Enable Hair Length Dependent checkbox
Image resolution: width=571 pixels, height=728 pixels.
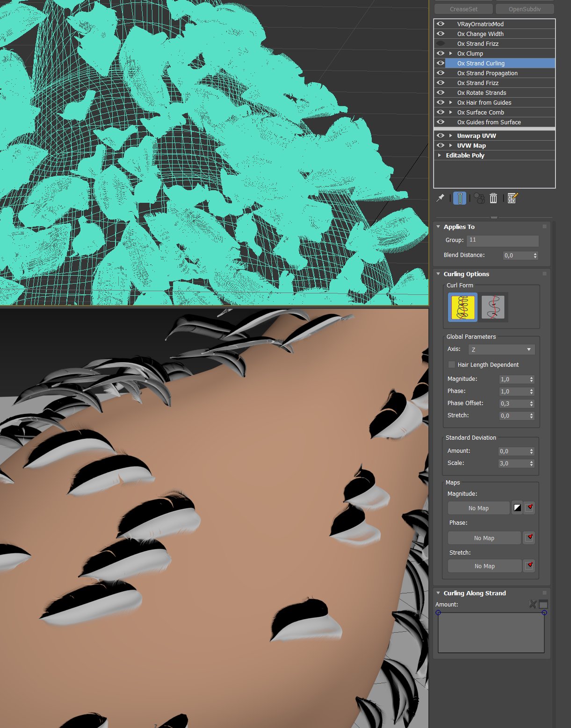pyautogui.click(x=452, y=364)
